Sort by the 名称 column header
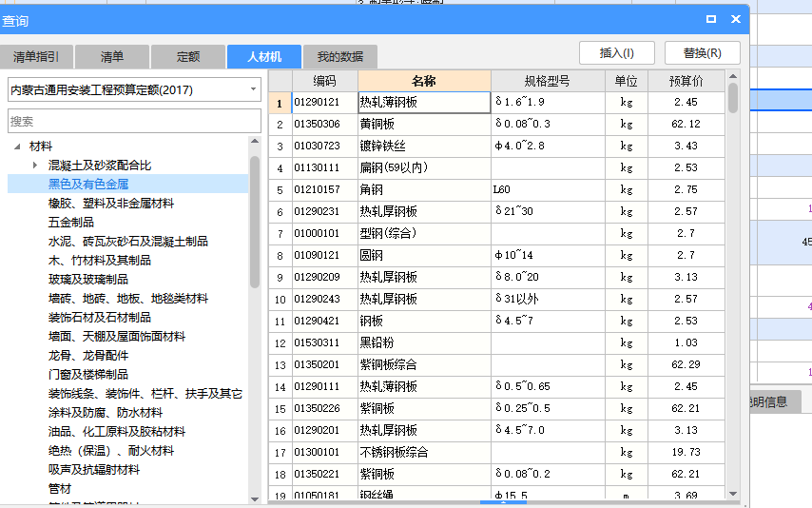This screenshot has height=508, width=812. [424, 81]
